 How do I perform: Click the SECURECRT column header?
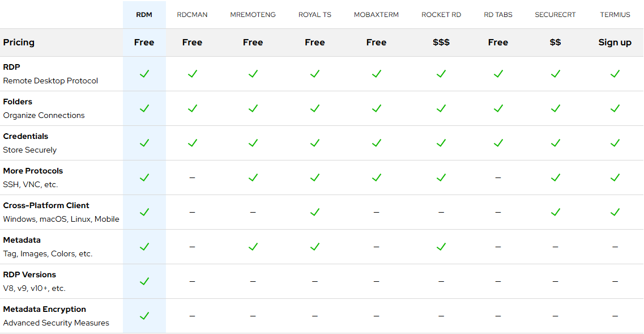click(555, 15)
